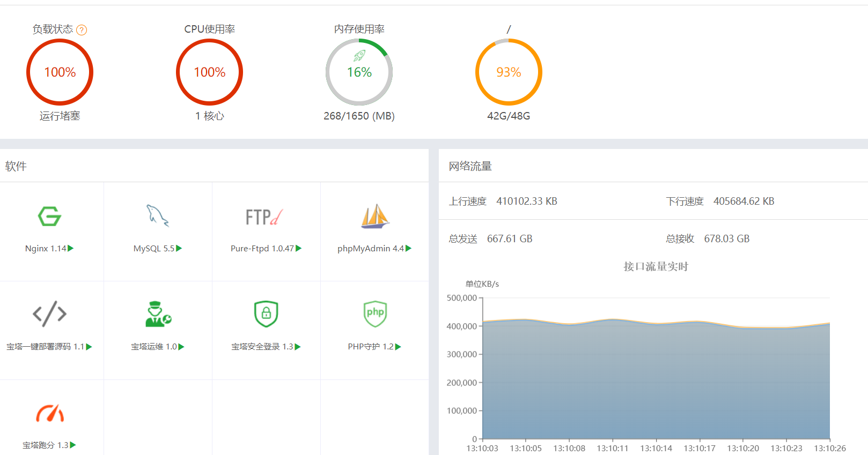
Task: Open the MySQL dolphin icon
Action: click(157, 215)
